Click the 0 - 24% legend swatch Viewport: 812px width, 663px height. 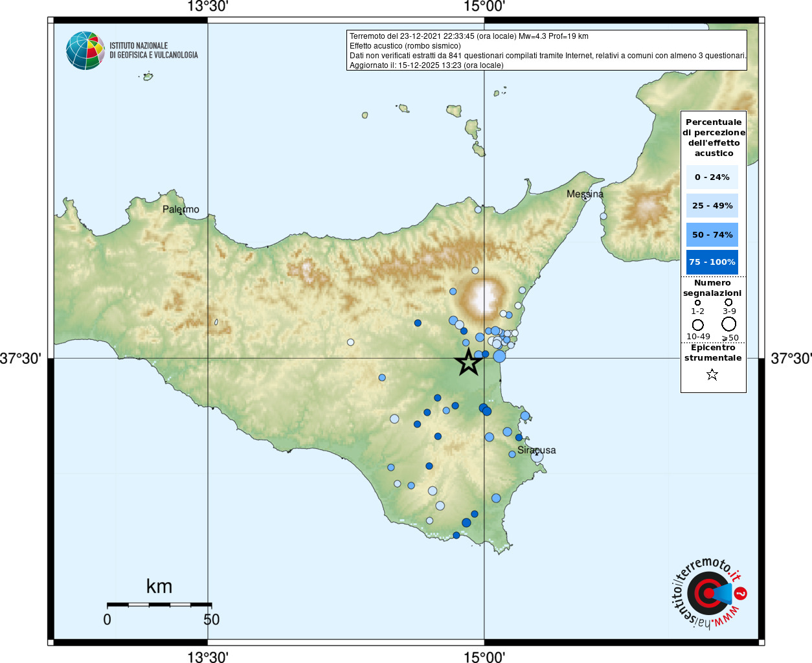tap(712, 177)
